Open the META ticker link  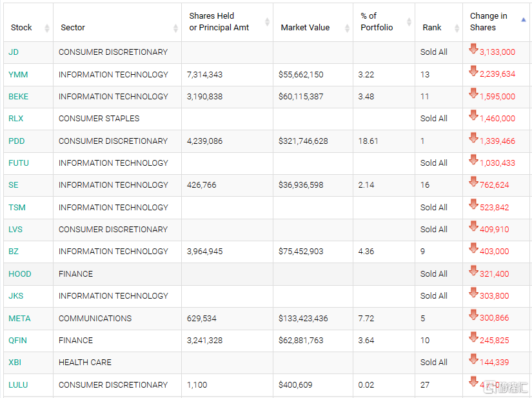[x=19, y=318]
